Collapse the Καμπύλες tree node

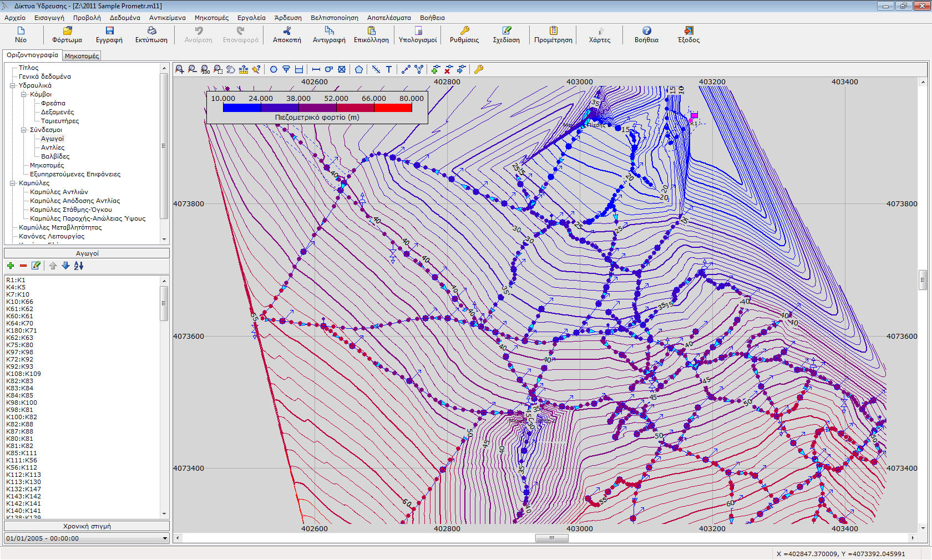pos(13,183)
